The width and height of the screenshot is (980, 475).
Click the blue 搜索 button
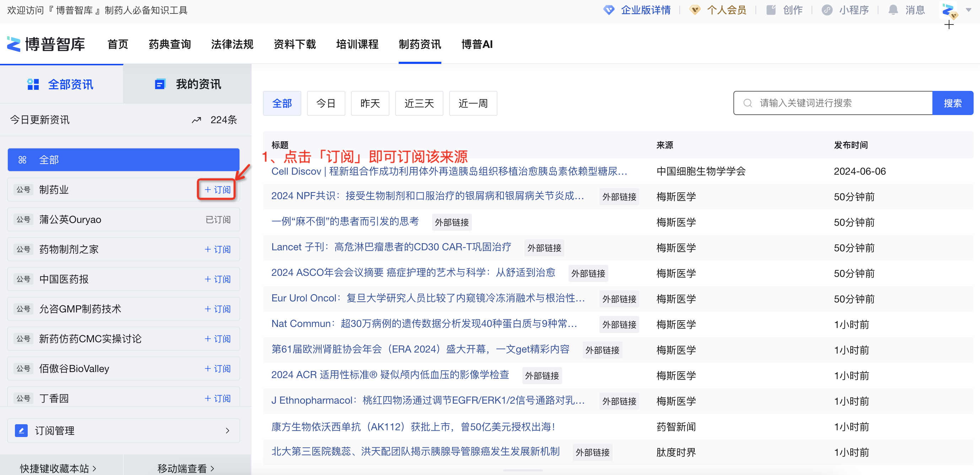pos(953,103)
